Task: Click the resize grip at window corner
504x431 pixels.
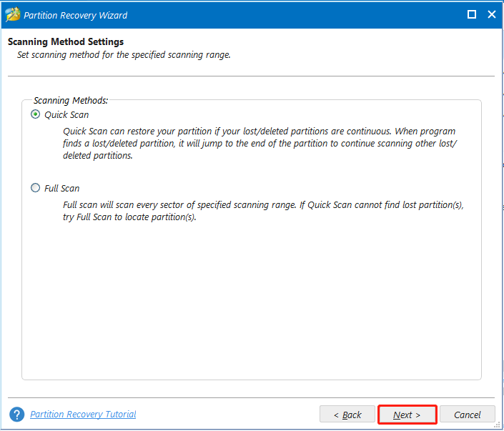Action: 498,425
